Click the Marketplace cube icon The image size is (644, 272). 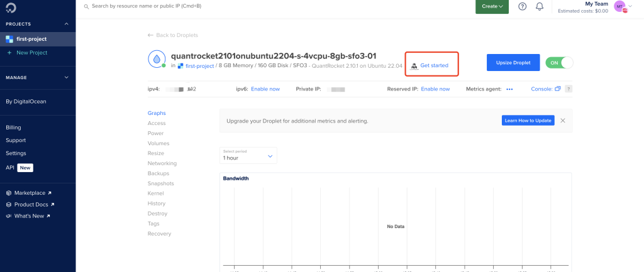coord(9,193)
